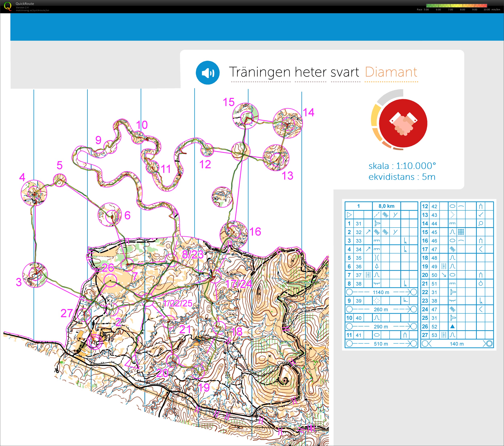Click the tree symbol in row 6
The height and width of the screenshot is (446, 504).
(377, 266)
